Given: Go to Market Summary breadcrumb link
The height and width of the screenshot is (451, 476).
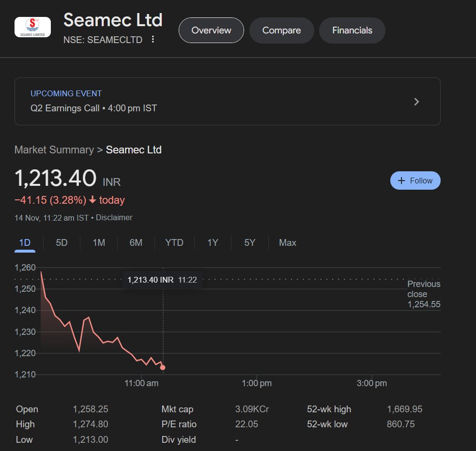Looking at the screenshot, I should click(54, 150).
